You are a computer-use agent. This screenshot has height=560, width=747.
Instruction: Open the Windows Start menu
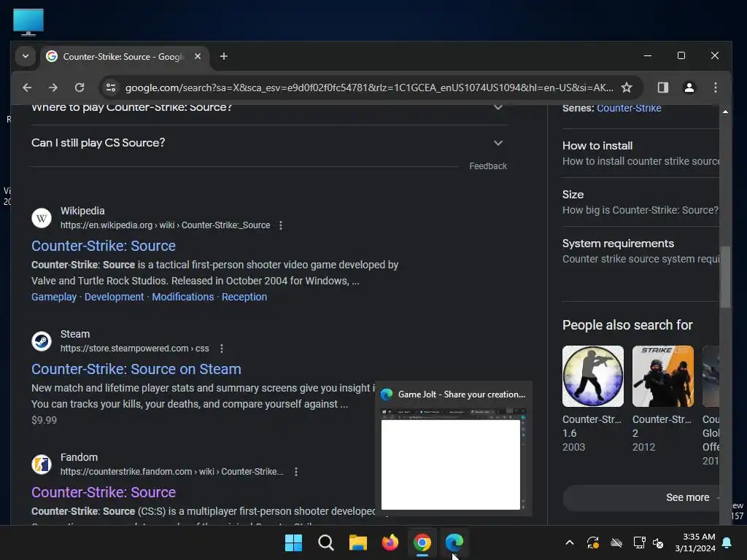click(293, 542)
